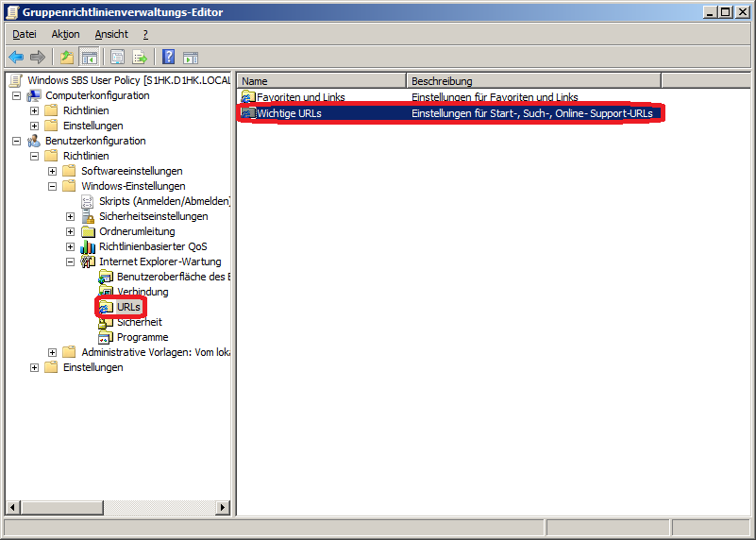Image resolution: width=756 pixels, height=540 pixels.
Task: Select the Sicherheit node under Internet Explorer-Wartung
Action: [139, 322]
